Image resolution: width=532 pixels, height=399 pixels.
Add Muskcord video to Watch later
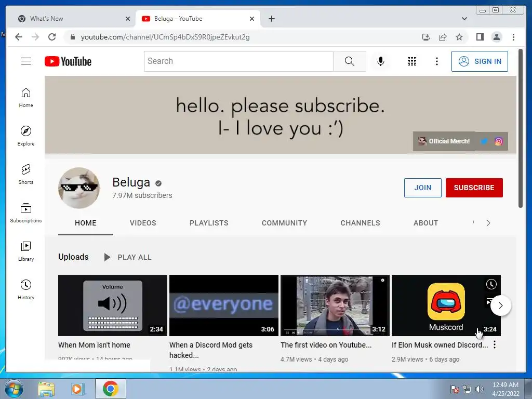491,284
